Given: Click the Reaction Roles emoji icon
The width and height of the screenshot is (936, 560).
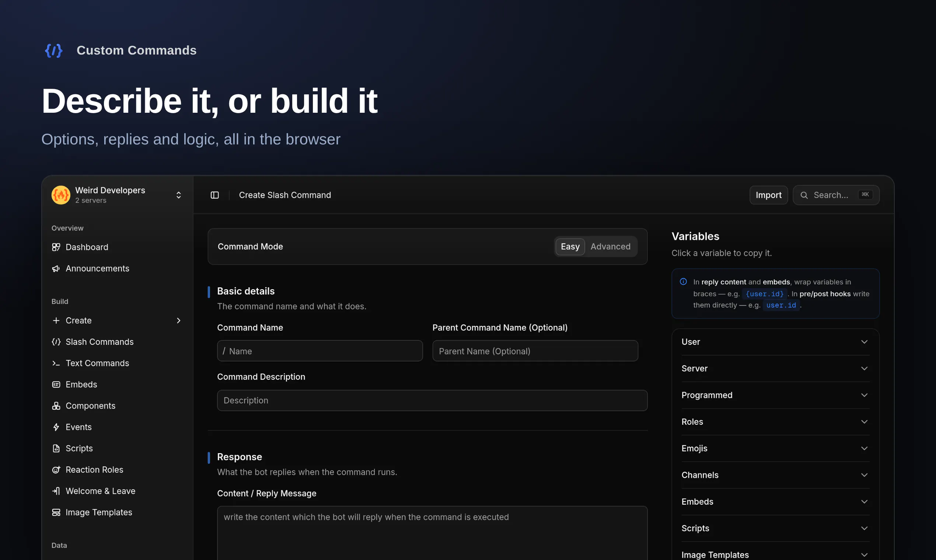Looking at the screenshot, I should pyautogui.click(x=56, y=469).
